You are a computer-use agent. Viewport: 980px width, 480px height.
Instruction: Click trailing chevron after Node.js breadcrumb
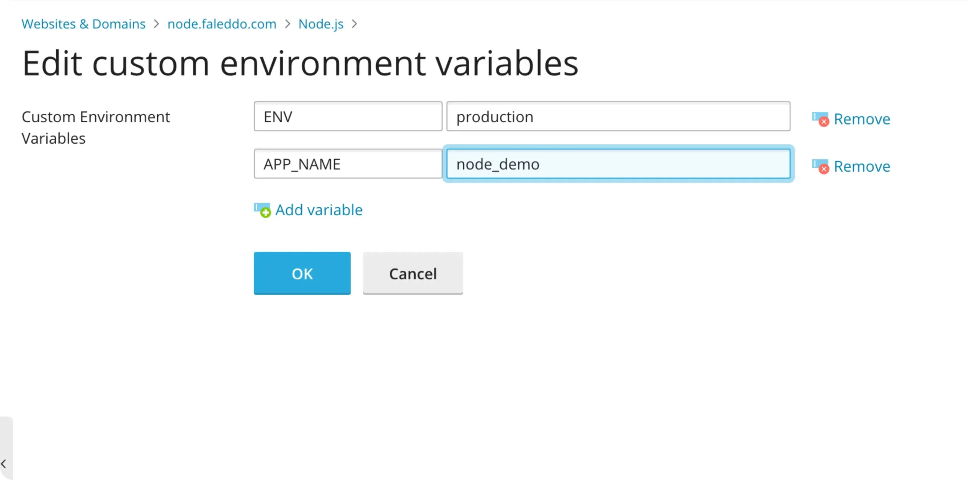point(354,24)
